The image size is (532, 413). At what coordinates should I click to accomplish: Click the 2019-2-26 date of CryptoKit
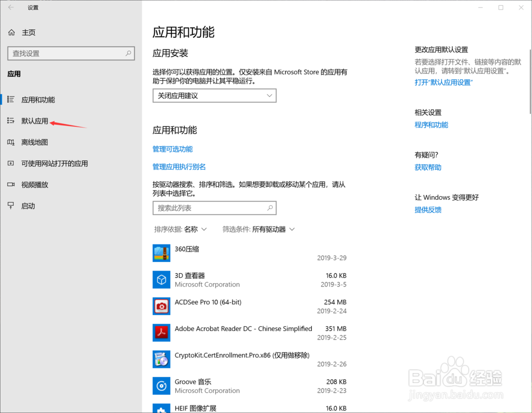point(332,364)
